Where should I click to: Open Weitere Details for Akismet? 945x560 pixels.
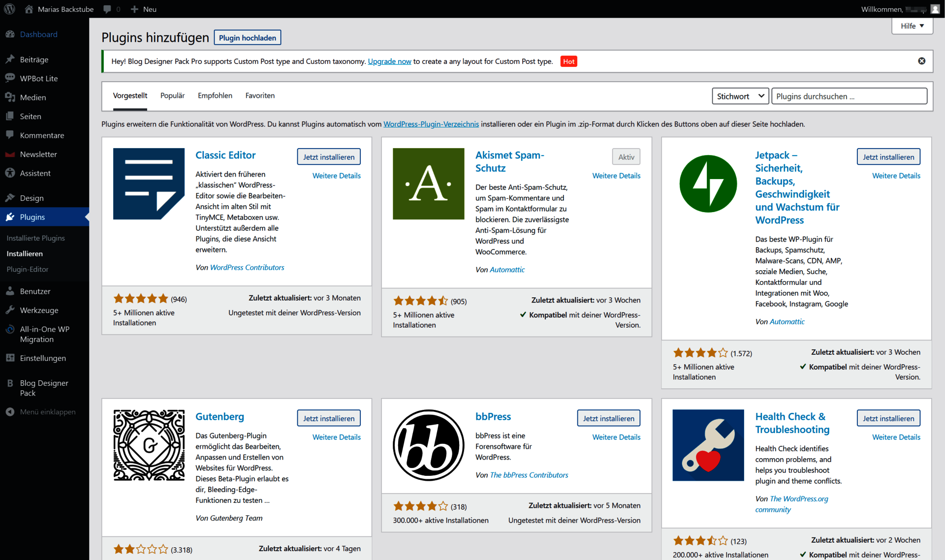(616, 176)
